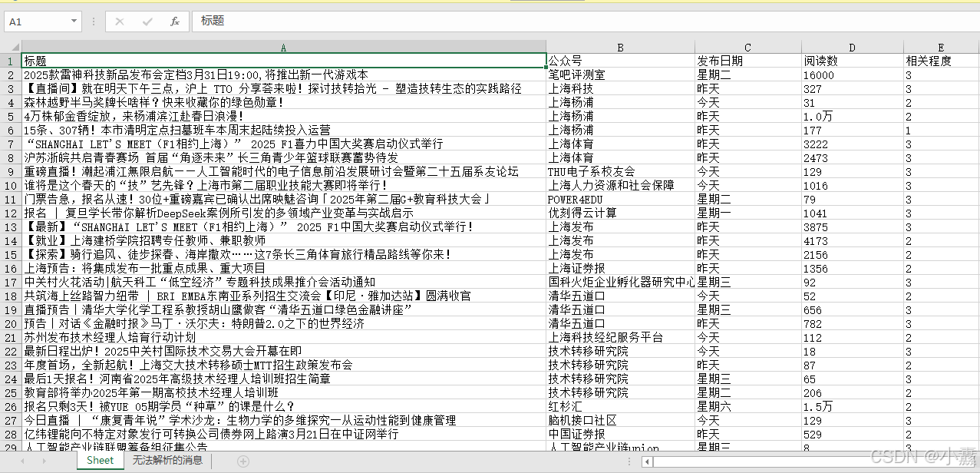
Task: Click cell with 红杉汇
Action: coord(620,406)
